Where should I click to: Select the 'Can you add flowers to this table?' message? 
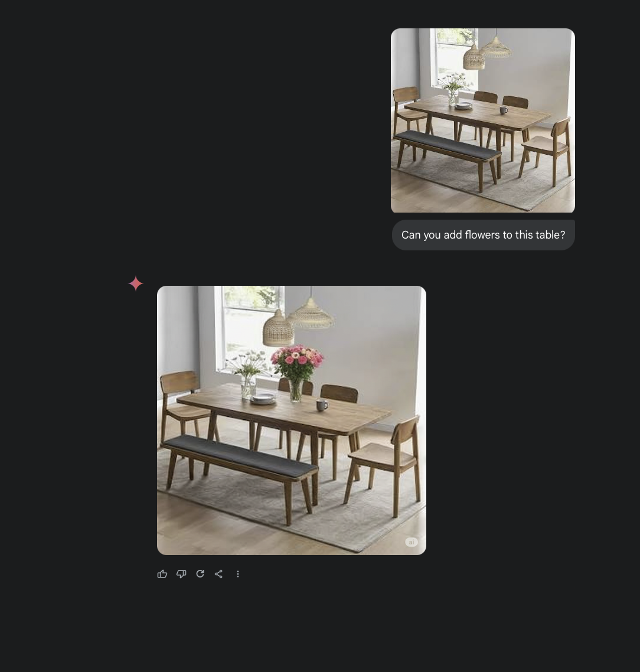[x=483, y=235]
